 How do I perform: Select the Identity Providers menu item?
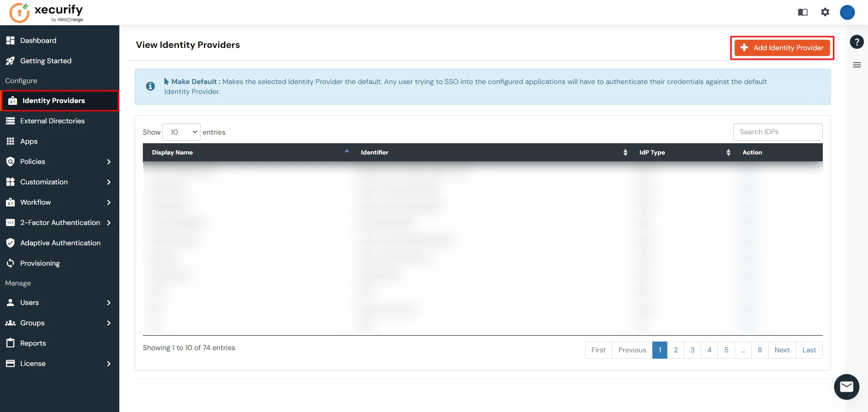tap(54, 100)
